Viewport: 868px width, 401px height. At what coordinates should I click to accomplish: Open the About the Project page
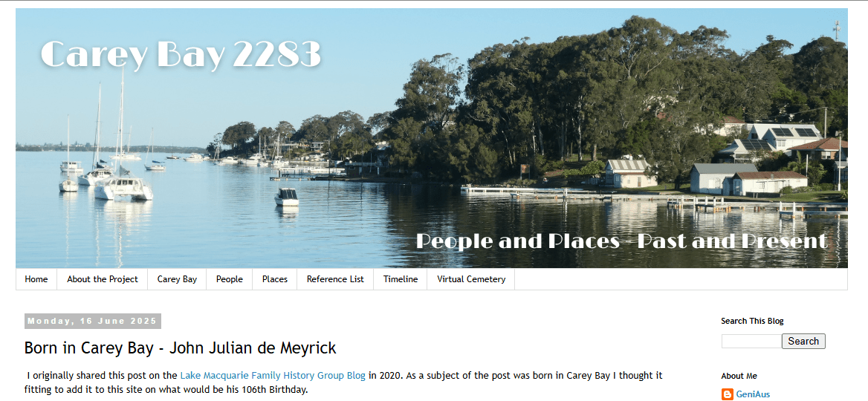click(103, 279)
